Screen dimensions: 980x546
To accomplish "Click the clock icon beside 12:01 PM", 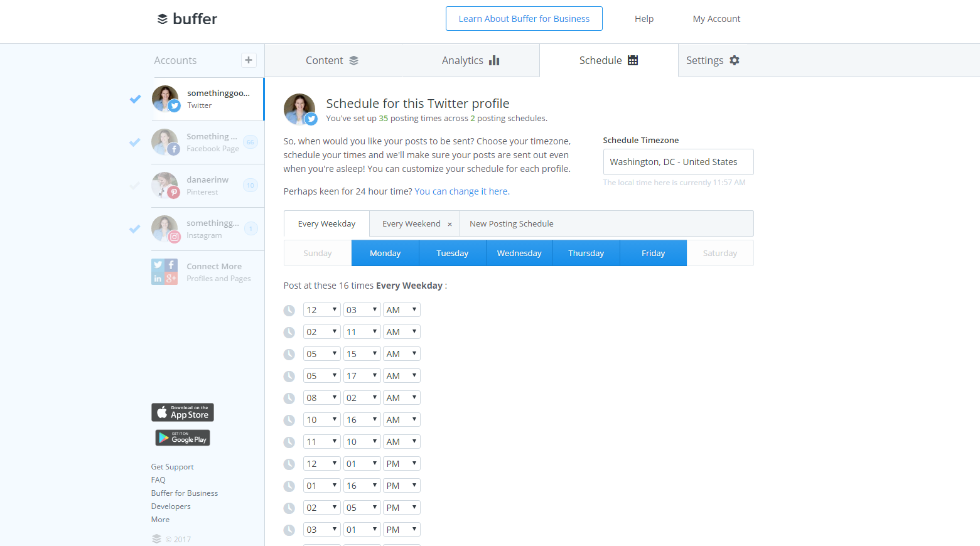I will pyautogui.click(x=289, y=464).
